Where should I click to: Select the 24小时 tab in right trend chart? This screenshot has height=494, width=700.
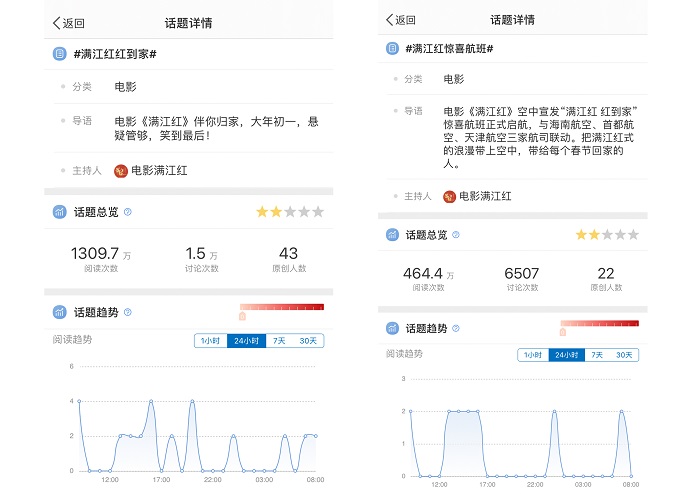[567, 355]
